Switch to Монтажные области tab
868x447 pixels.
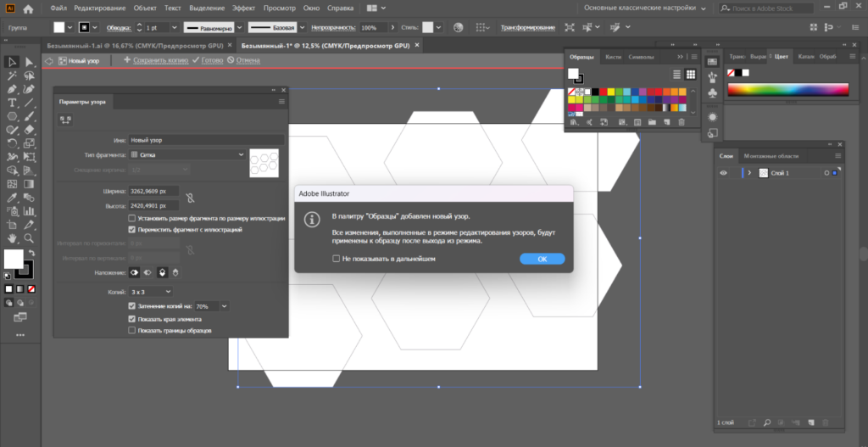[x=771, y=156]
